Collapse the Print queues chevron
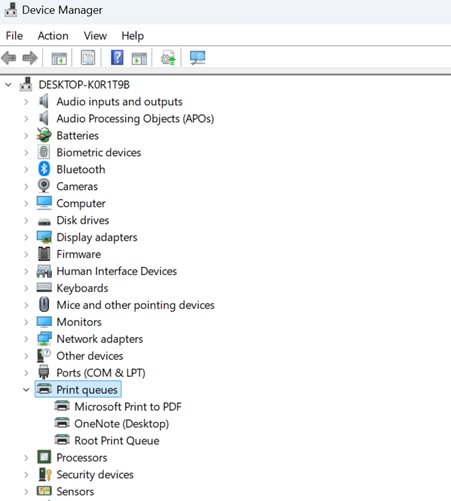The height and width of the screenshot is (501, 451). coord(26,390)
